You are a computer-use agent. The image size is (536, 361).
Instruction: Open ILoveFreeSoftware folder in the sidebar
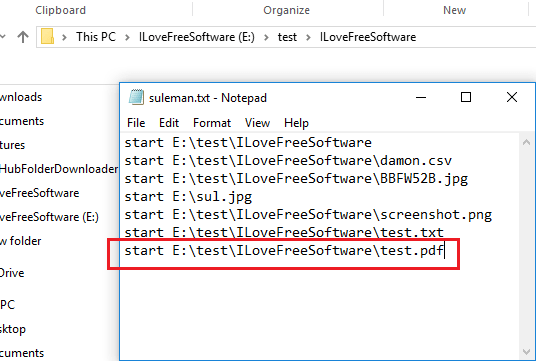pos(39,193)
